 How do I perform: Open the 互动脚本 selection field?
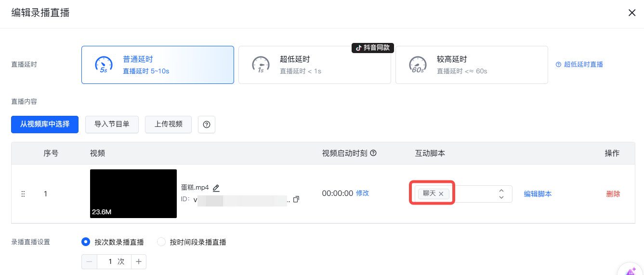461,194
